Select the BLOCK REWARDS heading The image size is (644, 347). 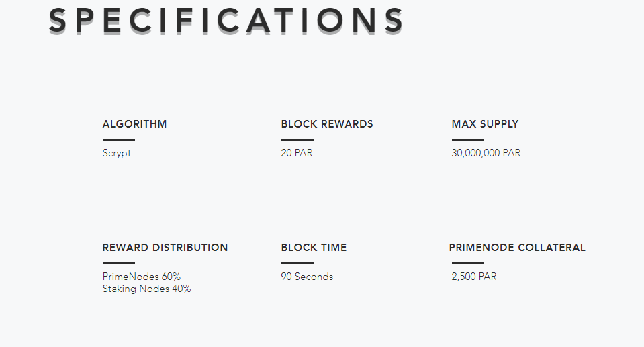click(327, 124)
